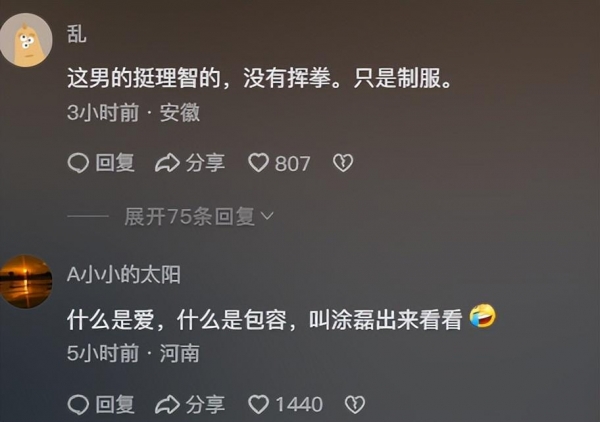The height and width of the screenshot is (422, 600).
Task: Like the comment with 1440 likes
Action: coord(259,404)
